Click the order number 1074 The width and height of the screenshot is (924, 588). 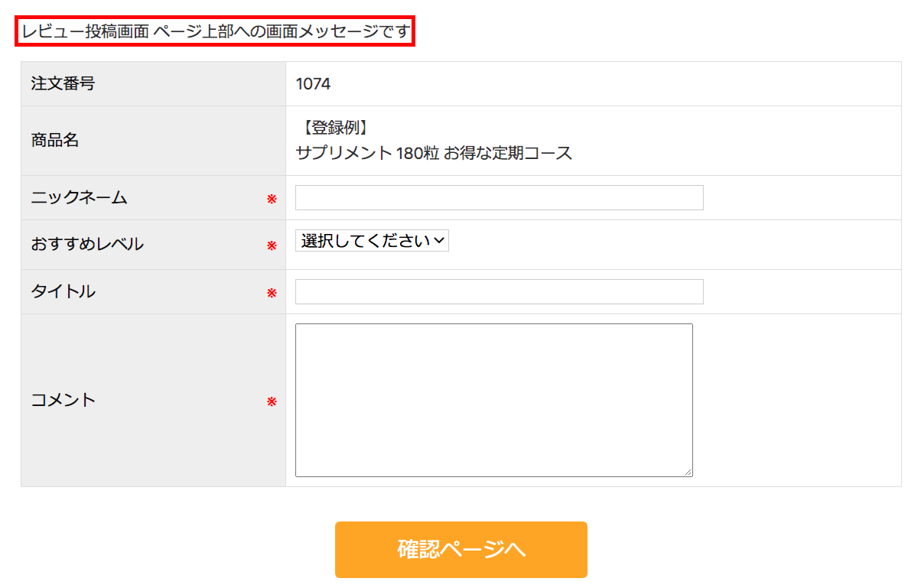pos(313,84)
